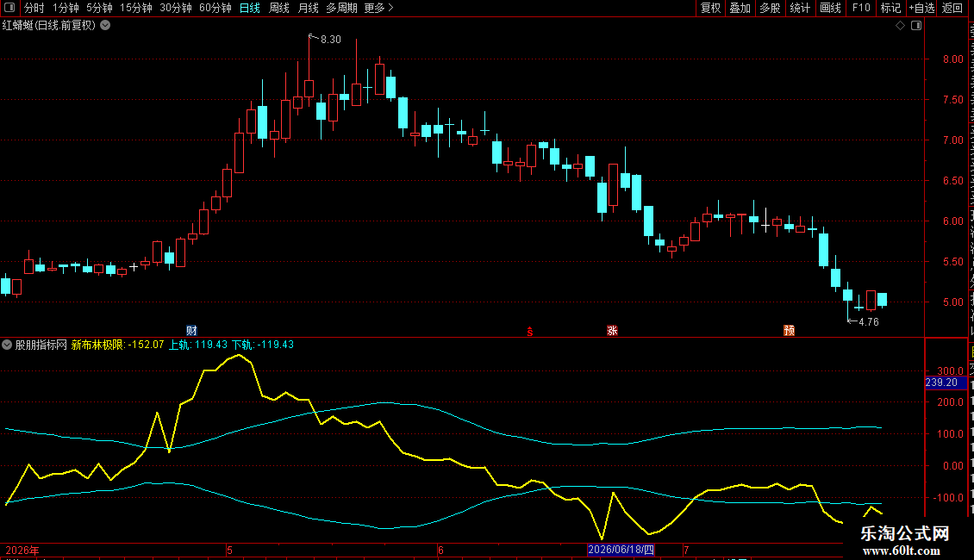Open F10 company information
Image resolution: width=974 pixels, height=560 pixels.
click(x=861, y=8)
